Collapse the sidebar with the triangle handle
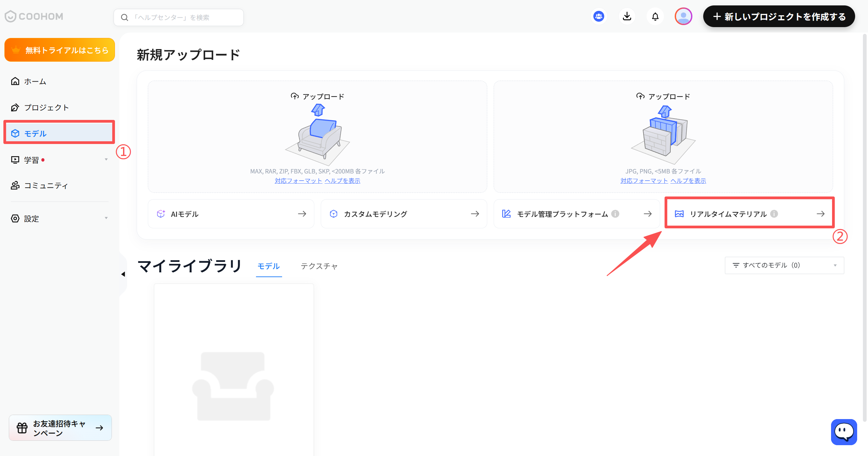Viewport: 868px width, 456px height. point(123,274)
